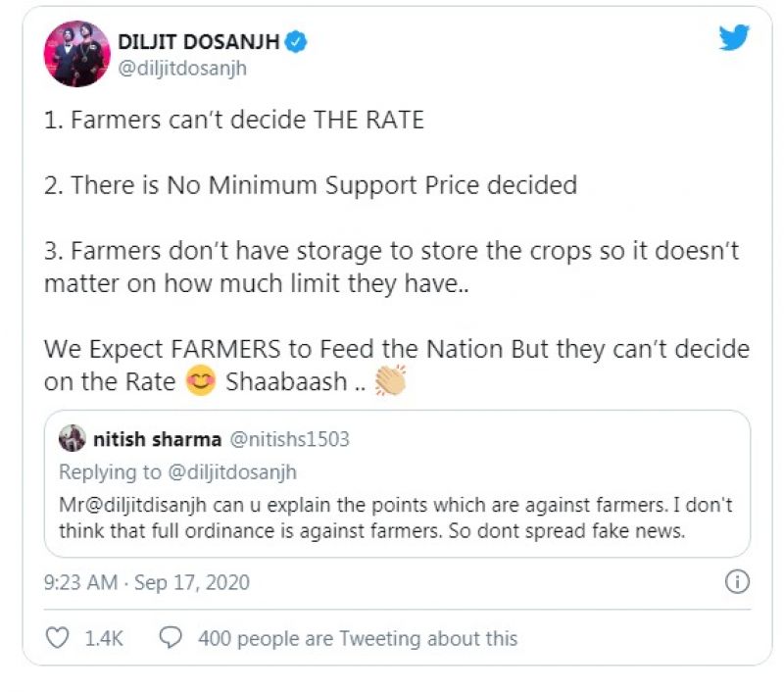This screenshot has width=784, height=692.
Task: Open nitish sharma's small avatar
Action: point(72,438)
